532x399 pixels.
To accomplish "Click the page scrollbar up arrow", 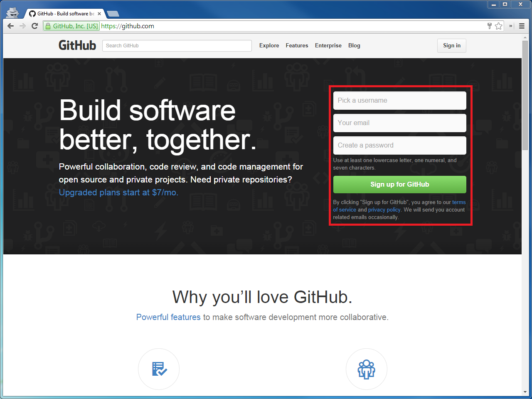I will pos(525,37).
